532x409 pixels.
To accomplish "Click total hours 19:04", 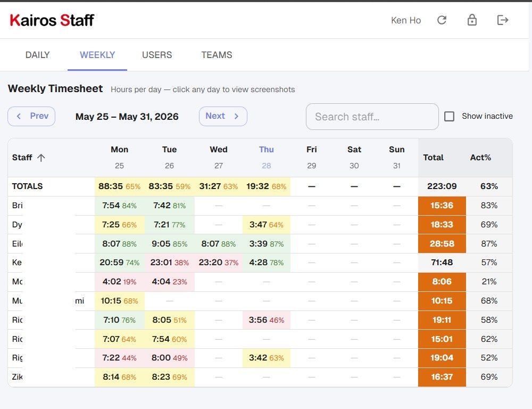I will coord(442,358).
